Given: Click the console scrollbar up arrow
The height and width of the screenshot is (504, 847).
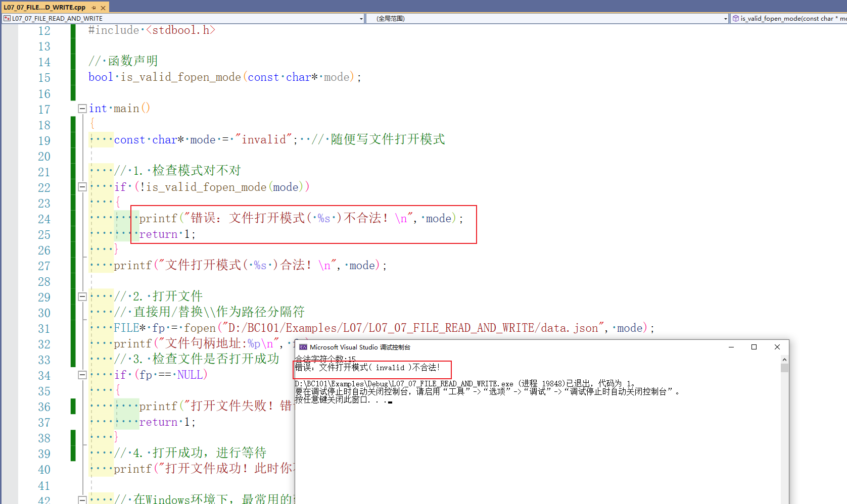Looking at the screenshot, I should coord(784,359).
